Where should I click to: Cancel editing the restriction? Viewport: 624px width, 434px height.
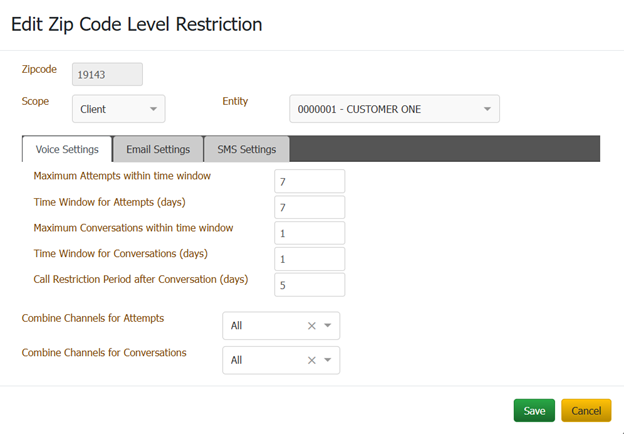[x=586, y=411]
